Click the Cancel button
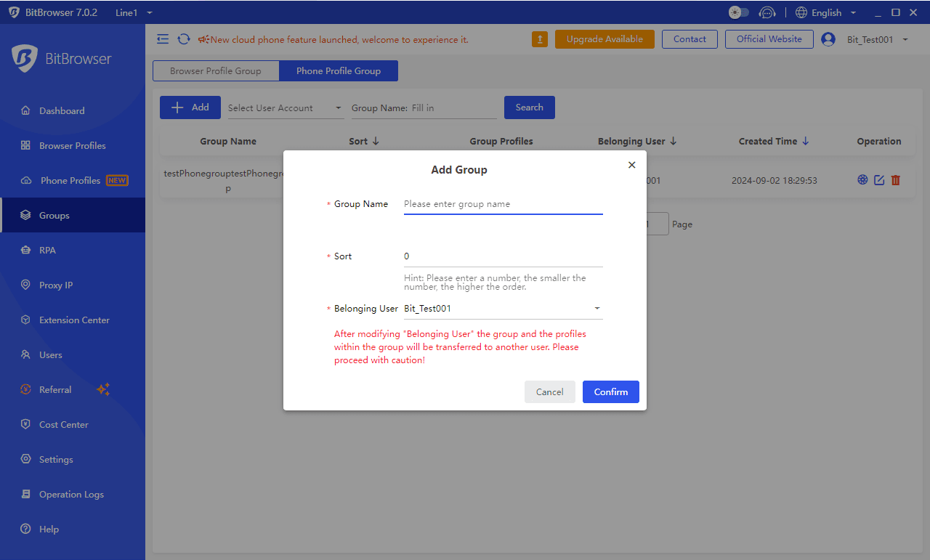 tap(549, 391)
